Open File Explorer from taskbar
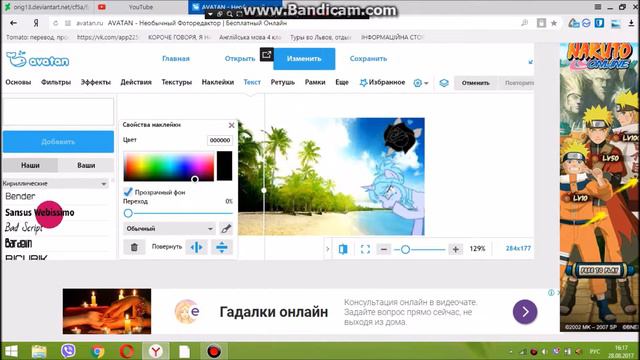The width and height of the screenshot is (640, 360). (x=39, y=351)
